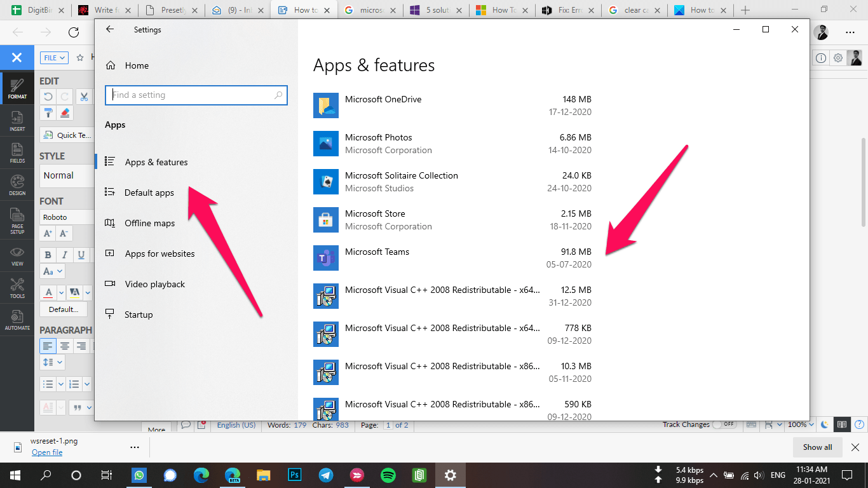Click the Default... font button
The height and width of the screenshot is (488, 868).
(64, 309)
